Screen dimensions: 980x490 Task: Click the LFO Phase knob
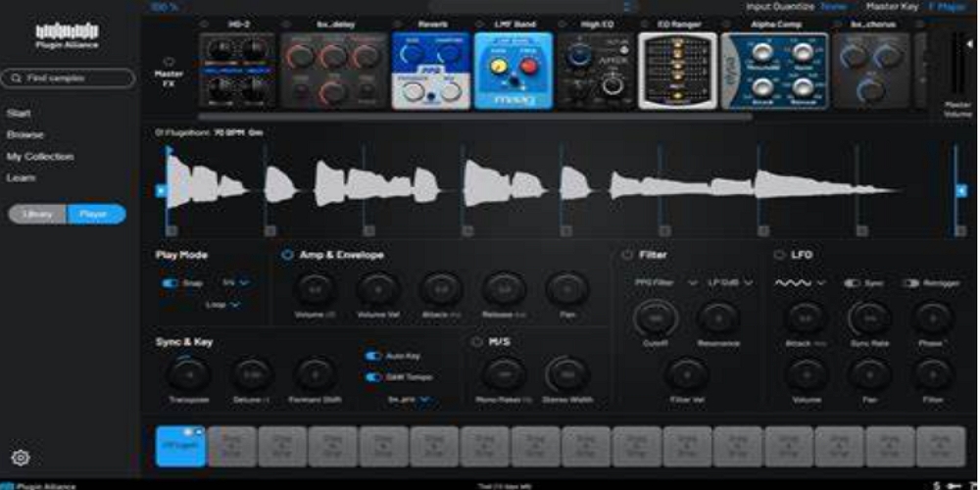933,318
